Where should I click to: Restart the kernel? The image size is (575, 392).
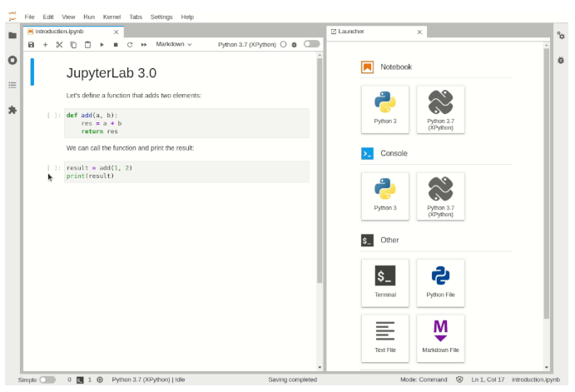point(130,44)
